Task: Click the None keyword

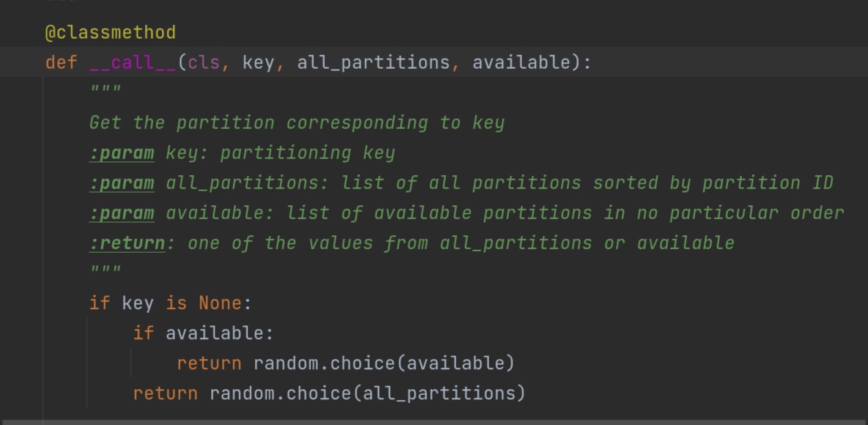Action: click(221, 303)
